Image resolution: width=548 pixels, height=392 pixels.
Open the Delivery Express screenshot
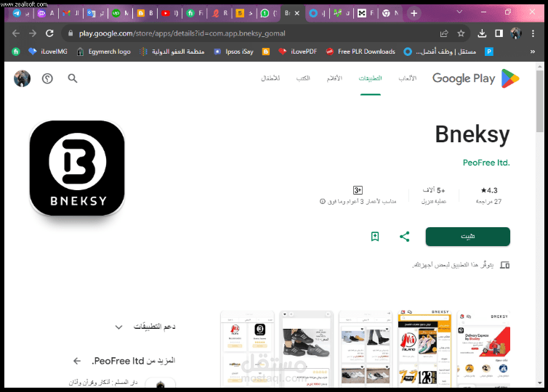pos(483,348)
